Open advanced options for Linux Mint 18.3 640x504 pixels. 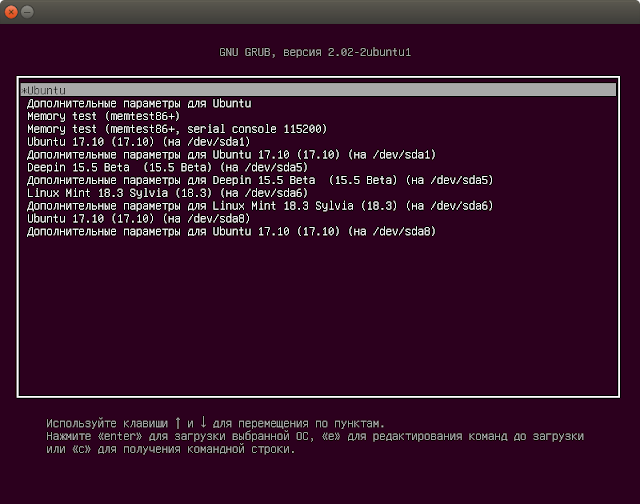260,206
